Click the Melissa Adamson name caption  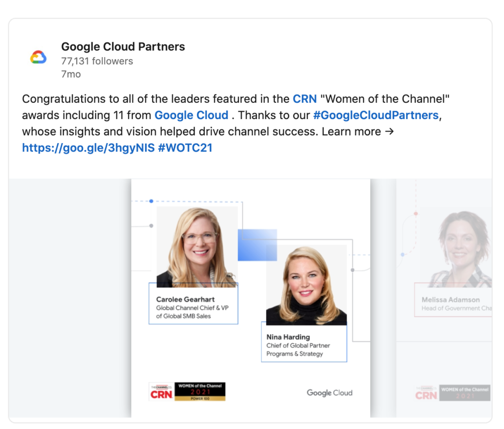point(451,300)
